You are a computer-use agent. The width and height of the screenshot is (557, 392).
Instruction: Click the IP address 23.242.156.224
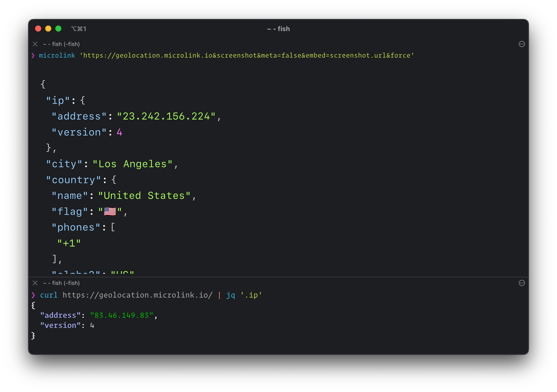(166, 116)
